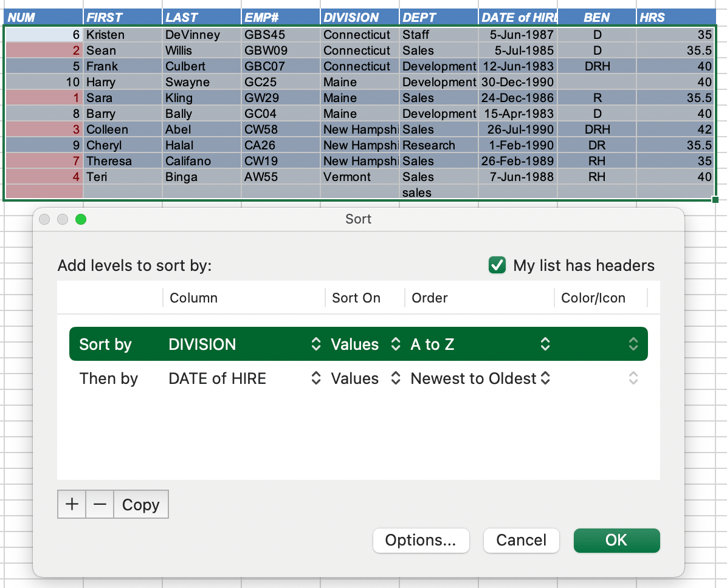Select the cell containing Kristen

123,35
